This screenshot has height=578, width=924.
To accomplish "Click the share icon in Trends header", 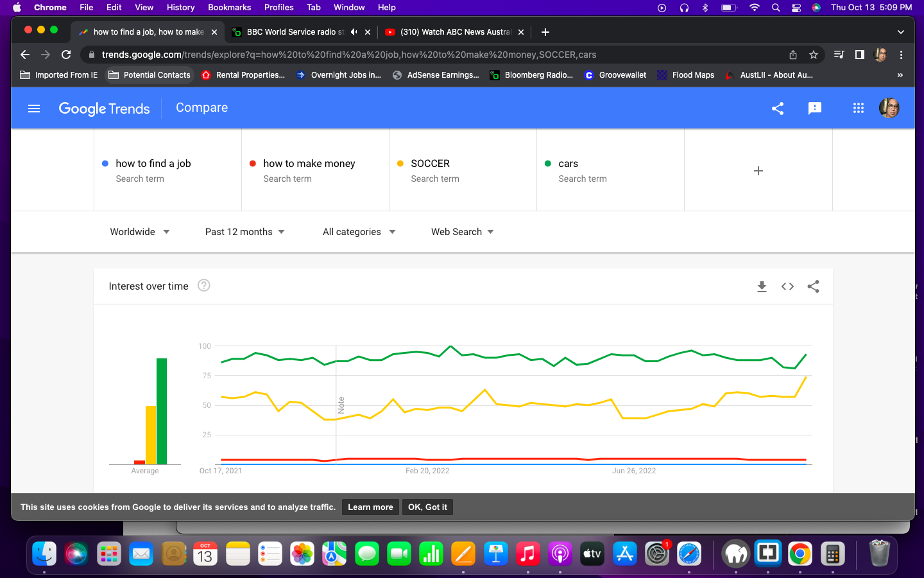I will [x=778, y=109].
